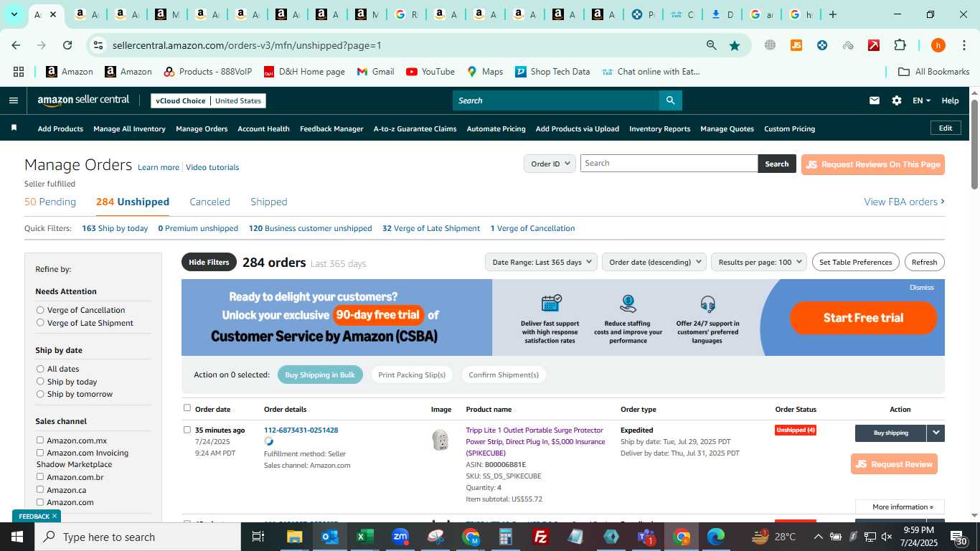Check the Amazon.com.mx sales channel box
980x551 pixels.
coord(40,441)
